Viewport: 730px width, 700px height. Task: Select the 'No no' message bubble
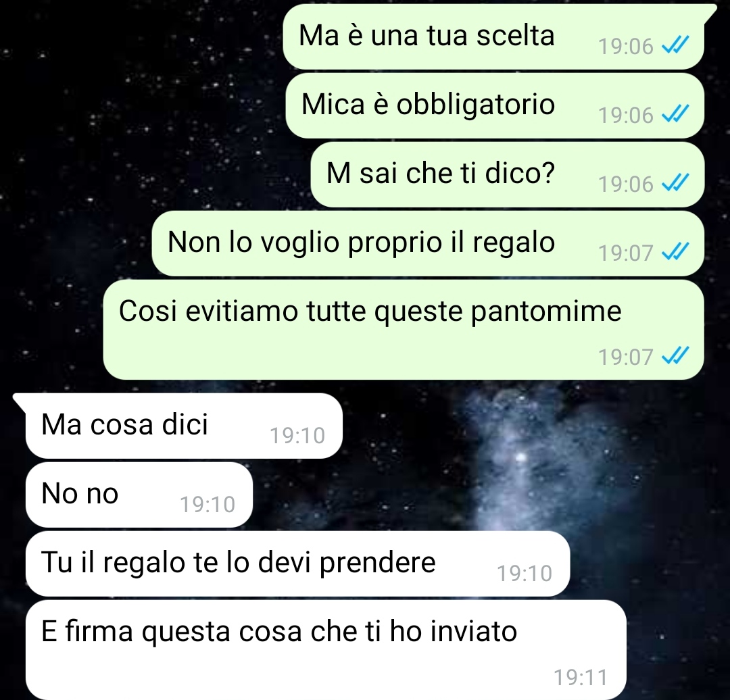click(x=139, y=495)
